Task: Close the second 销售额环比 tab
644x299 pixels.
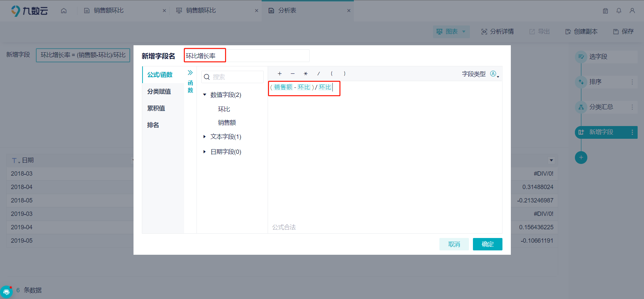Action: click(257, 11)
